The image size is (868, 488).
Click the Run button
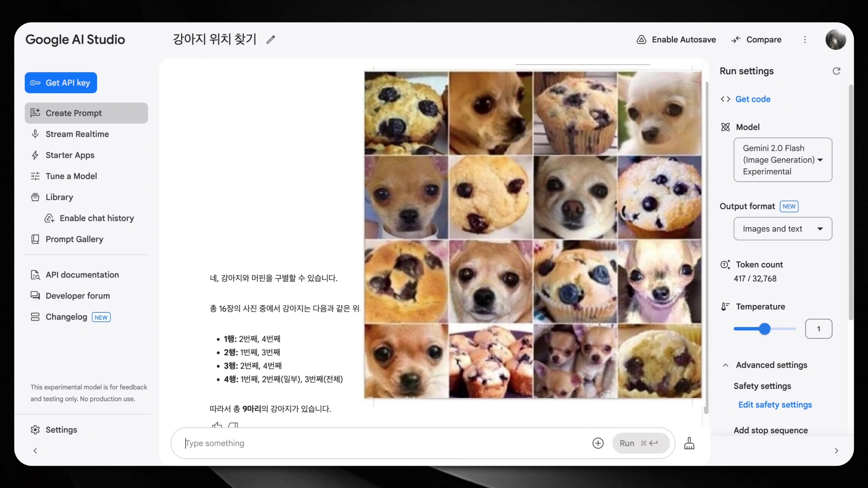[640, 443]
